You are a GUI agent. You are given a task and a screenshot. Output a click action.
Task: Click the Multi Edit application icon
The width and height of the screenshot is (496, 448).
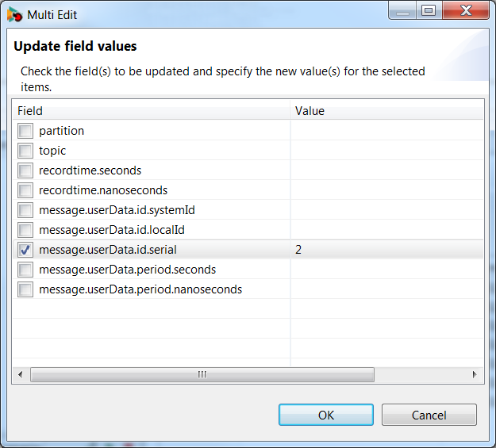(14, 15)
